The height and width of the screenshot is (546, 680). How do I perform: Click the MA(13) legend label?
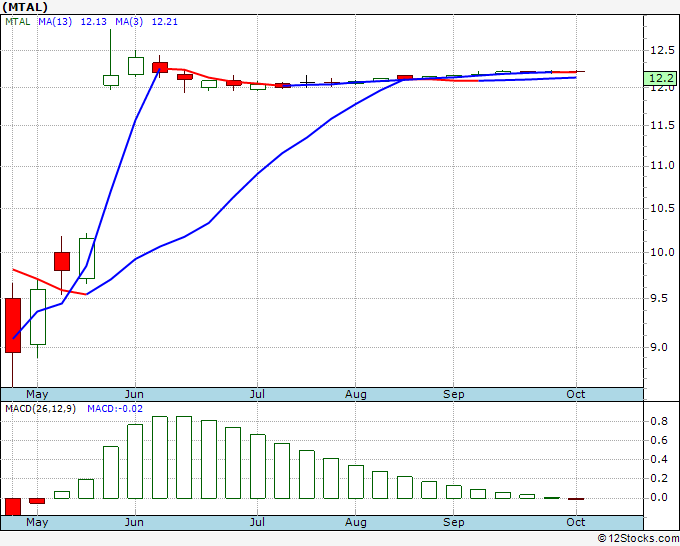coord(55,22)
